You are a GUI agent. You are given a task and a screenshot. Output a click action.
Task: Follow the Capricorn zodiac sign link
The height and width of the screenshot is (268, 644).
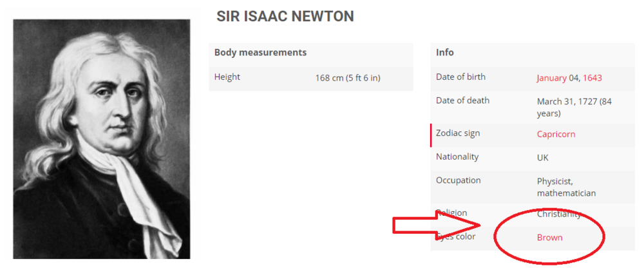click(x=556, y=135)
